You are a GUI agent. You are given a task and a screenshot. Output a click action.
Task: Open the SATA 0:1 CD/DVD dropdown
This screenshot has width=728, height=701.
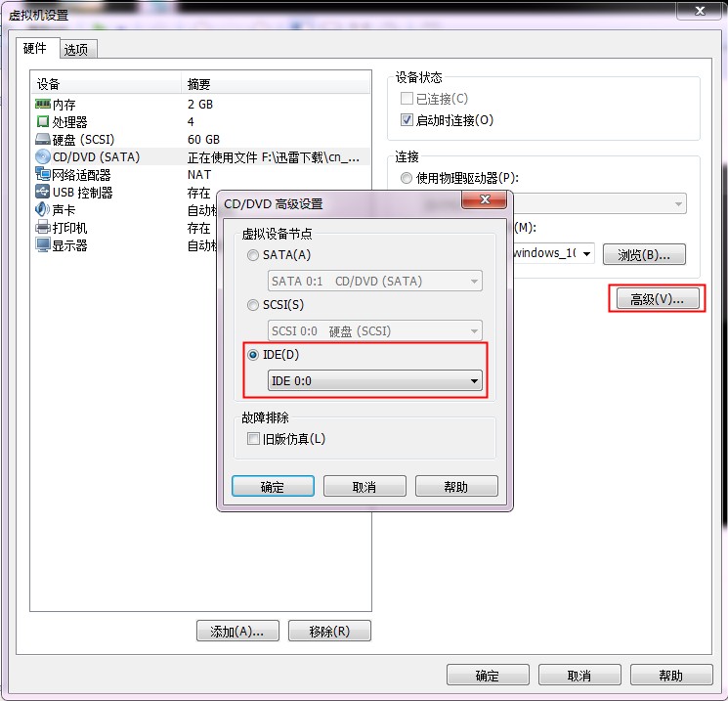pyautogui.click(x=374, y=281)
